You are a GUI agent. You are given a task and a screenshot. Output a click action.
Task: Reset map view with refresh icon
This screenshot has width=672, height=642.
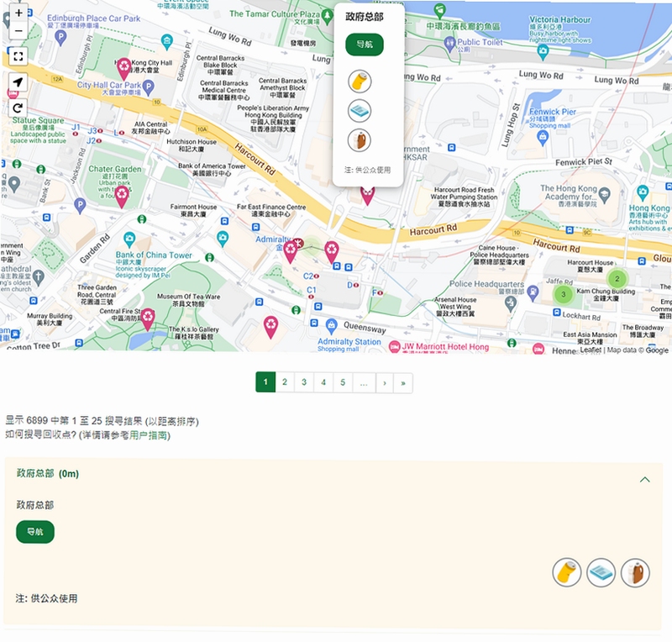pos(18,108)
